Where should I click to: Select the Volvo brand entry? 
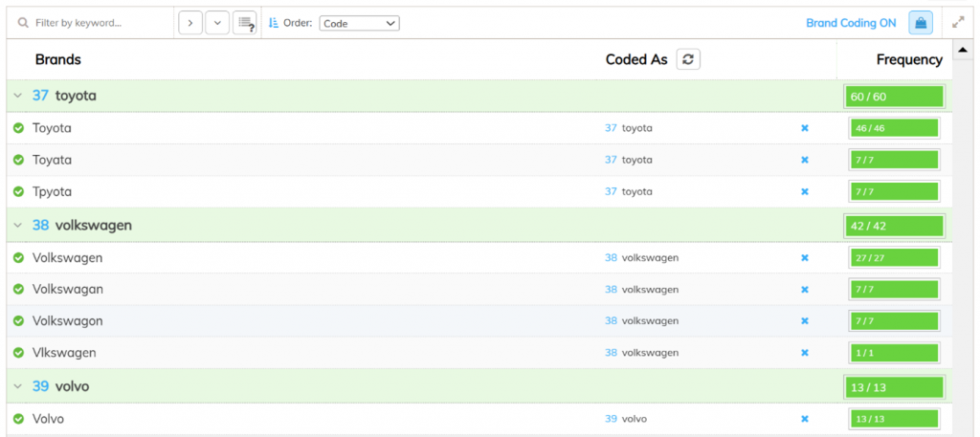pyautogui.click(x=48, y=419)
